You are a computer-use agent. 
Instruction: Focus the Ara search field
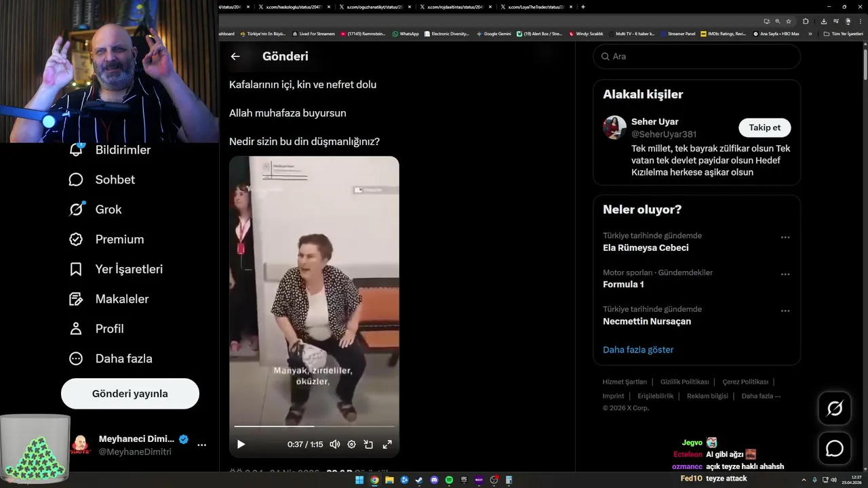(696, 56)
